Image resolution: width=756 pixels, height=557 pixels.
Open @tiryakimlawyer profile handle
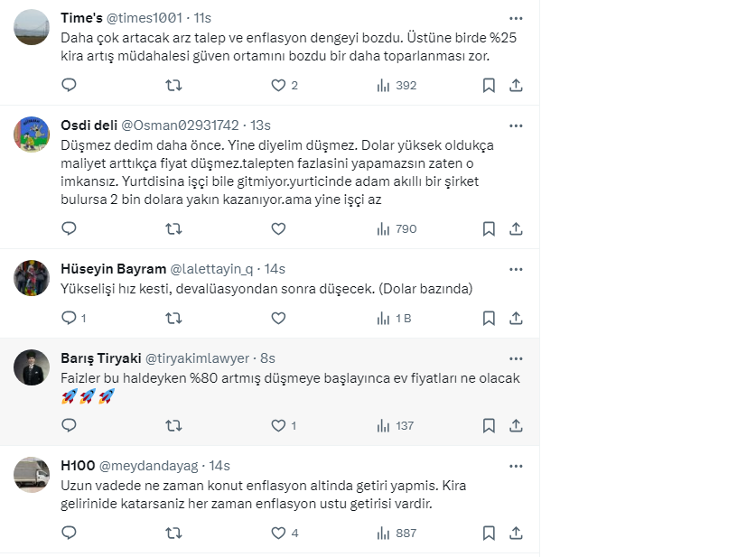coord(197,358)
